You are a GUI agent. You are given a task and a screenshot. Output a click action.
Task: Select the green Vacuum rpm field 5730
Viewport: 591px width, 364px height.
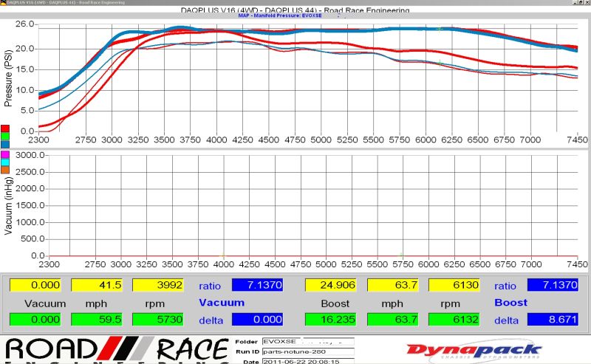coord(158,320)
